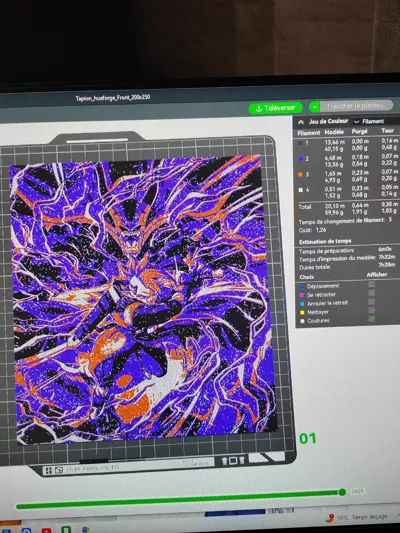Enable the Se rétracter display checkbox
This screenshot has width=400, height=533.
(371, 293)
